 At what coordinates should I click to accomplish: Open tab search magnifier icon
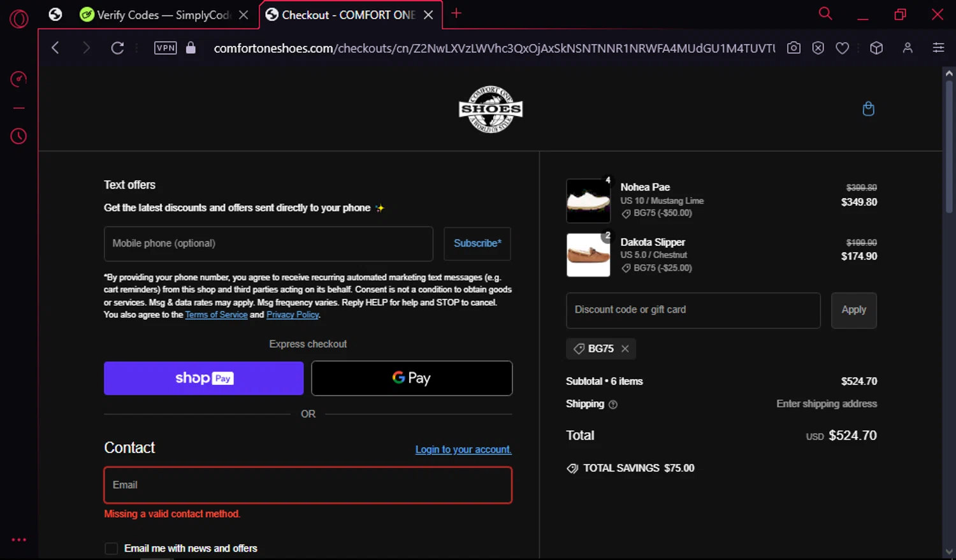[825, 13]
